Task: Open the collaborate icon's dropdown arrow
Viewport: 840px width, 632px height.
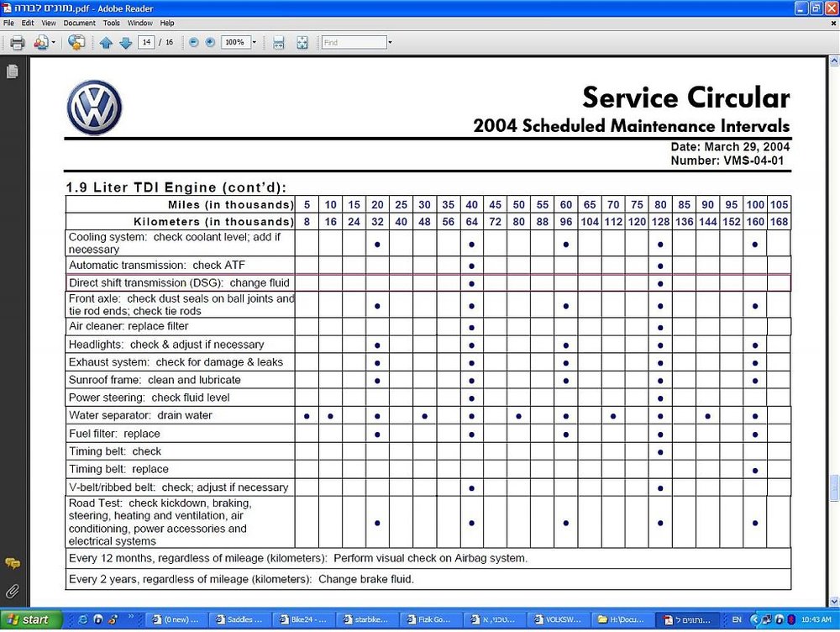Action: tap(54, 42)
